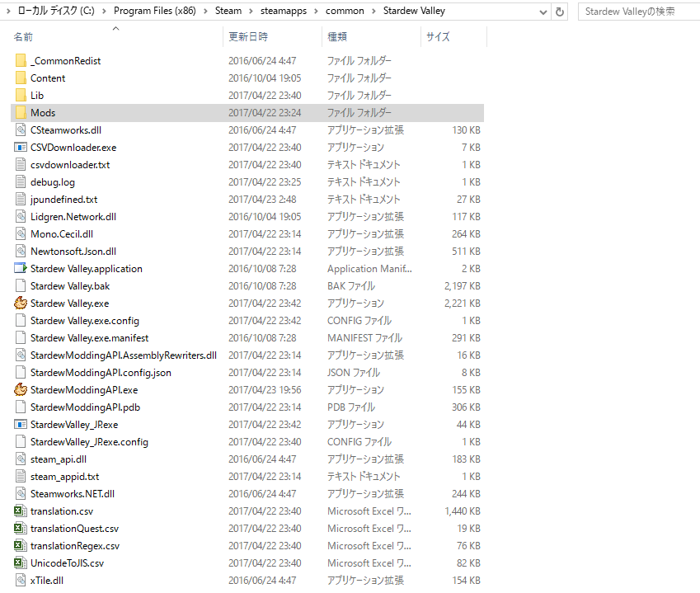Go to the common breadcrumb folder
The width and height of the screenshot is (700, 593).
pos(345,11)
